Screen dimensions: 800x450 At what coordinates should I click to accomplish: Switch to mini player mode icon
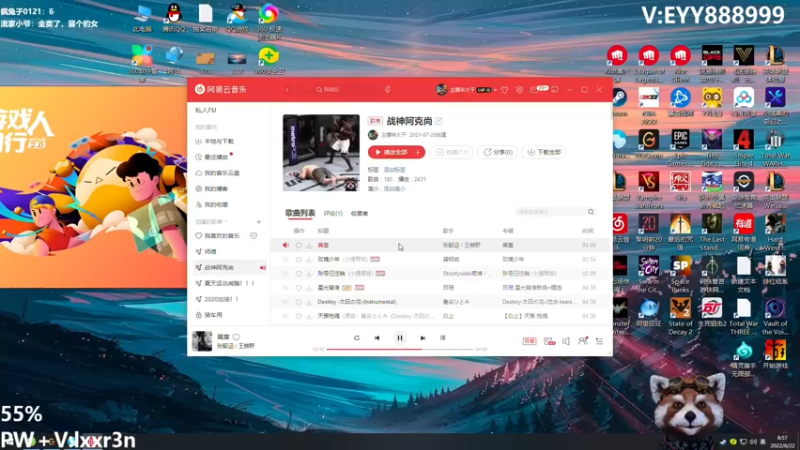click(x=555, y=90)
